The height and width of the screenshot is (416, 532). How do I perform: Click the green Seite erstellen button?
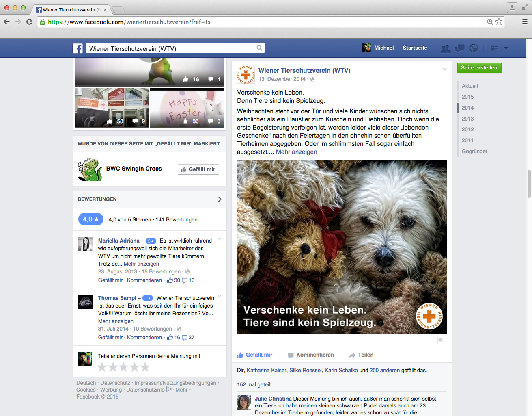[479, 68]
